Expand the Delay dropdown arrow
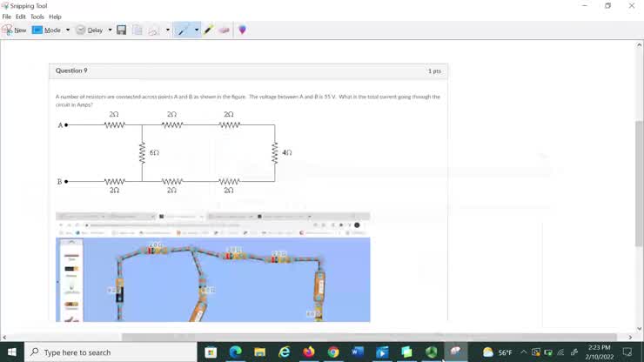This screenshot has height=362, width=644. click(110, 30)
